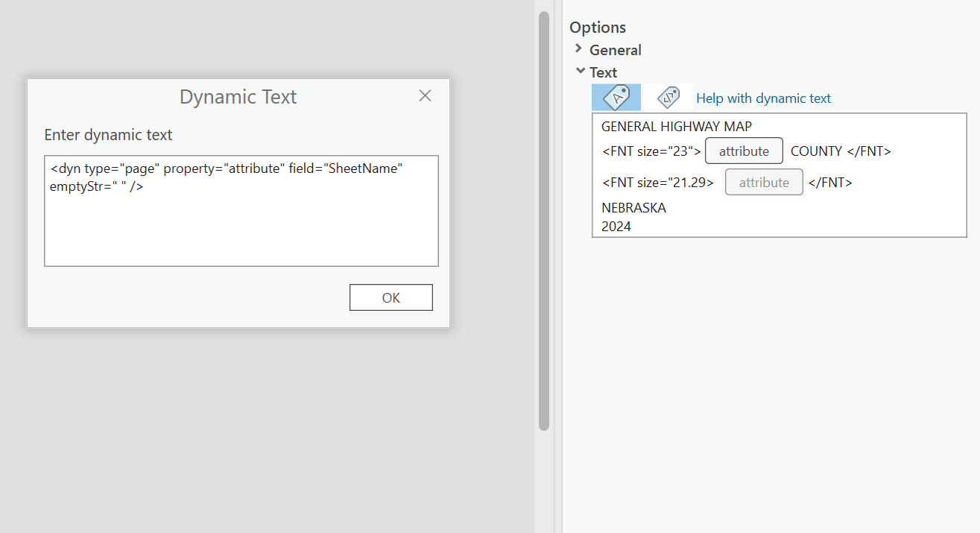Viewport: 980px width, 533px height.
Task: Click the NEBRASKA text line
Action: [x=633, y=208]
